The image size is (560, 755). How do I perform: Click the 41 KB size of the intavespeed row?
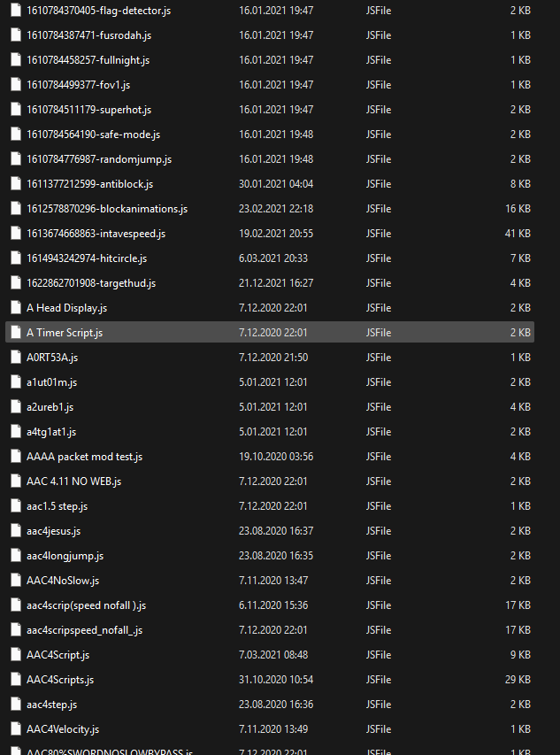coord(518,234)
